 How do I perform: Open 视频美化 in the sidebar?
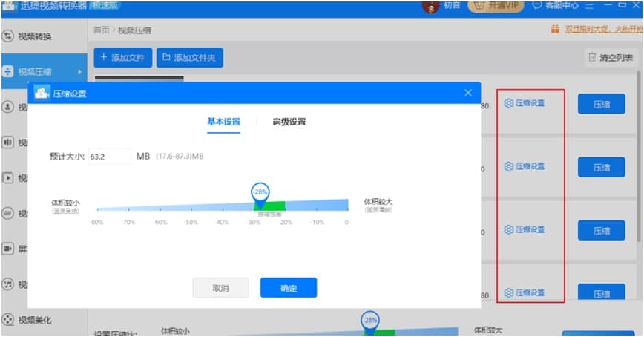(x=35, y=320)
